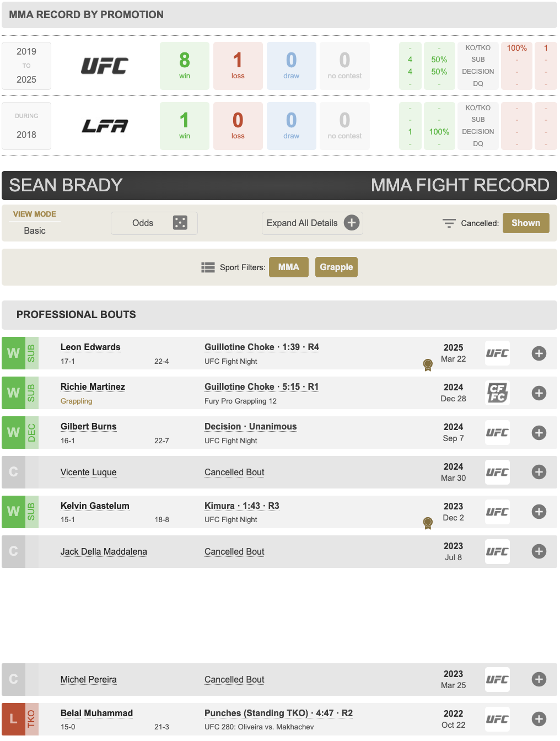Image resolution: width=560 pixels, height=741 pixels.
Task: Click the Odds dice icon
Action: 180,223
